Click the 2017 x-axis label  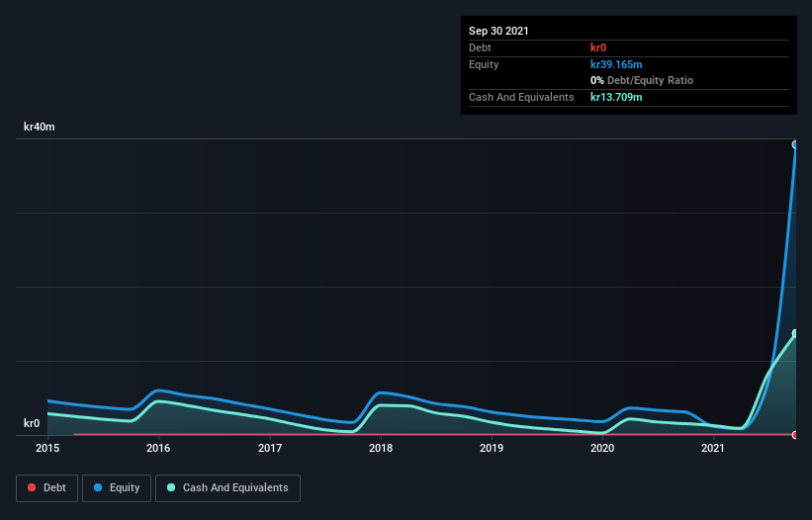point(270,448)
